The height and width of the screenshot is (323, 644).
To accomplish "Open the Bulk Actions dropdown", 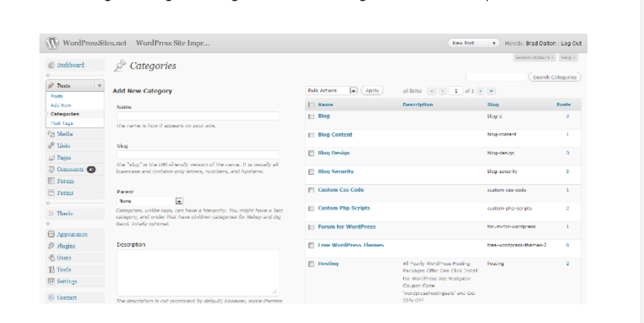I will point(331,91).
